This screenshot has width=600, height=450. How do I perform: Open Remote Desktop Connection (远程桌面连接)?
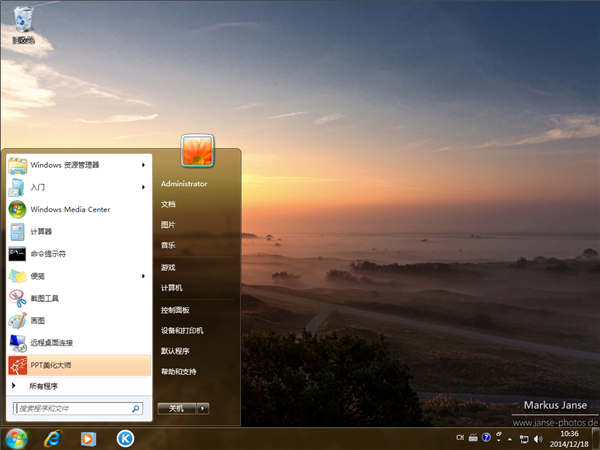click(x=55, y=342)
